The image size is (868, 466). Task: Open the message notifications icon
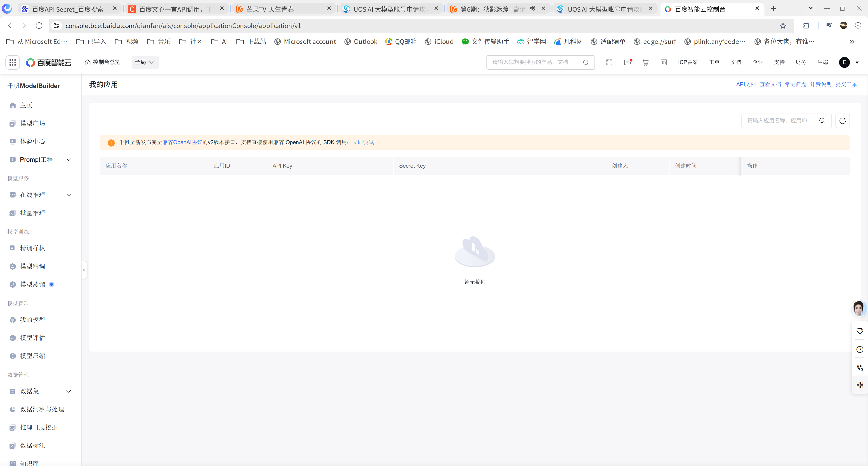(627, 62)
